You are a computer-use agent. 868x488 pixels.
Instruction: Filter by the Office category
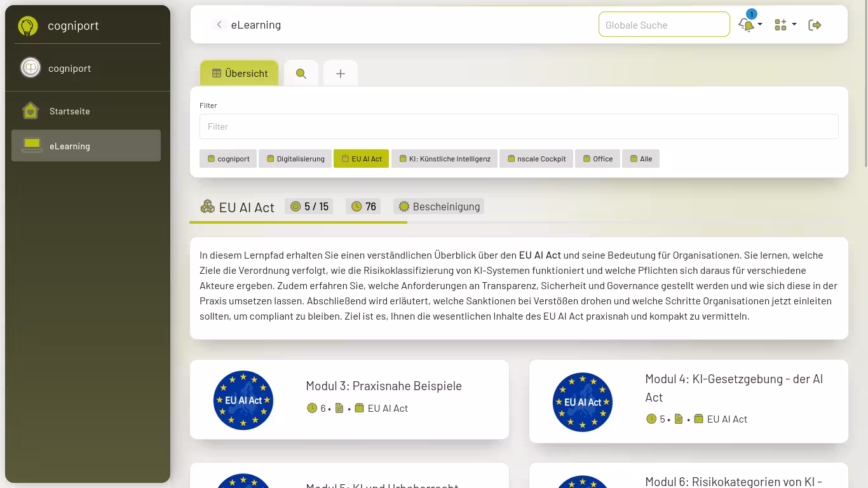pos(598,159)
